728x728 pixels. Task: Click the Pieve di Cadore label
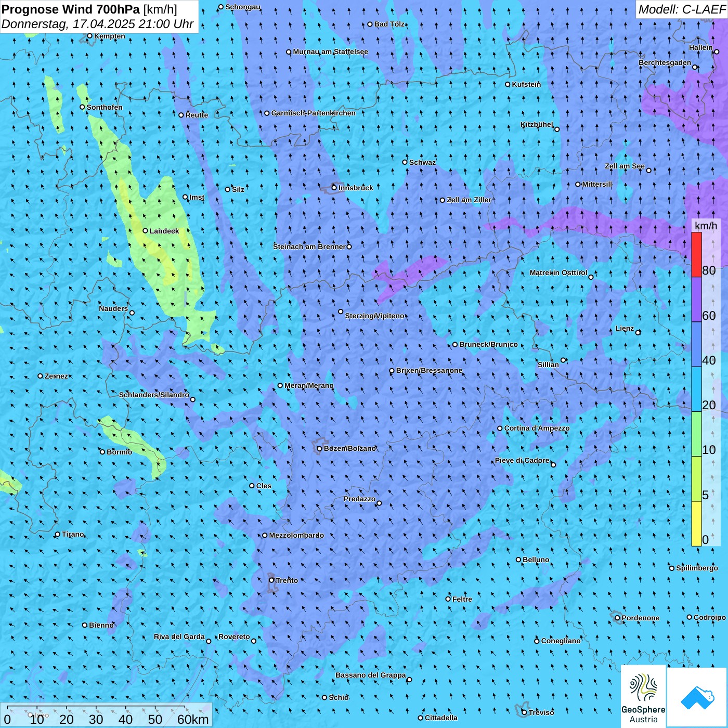(x=522, y=460)
